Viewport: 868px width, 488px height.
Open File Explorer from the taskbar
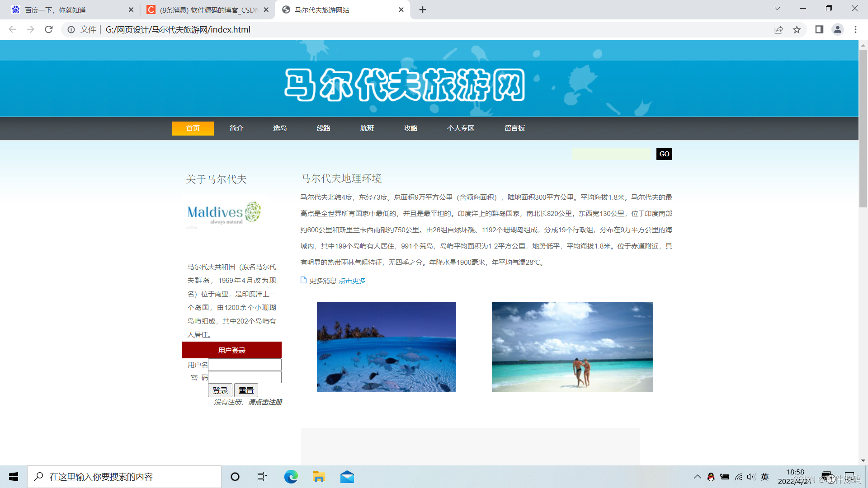(319, 477)
